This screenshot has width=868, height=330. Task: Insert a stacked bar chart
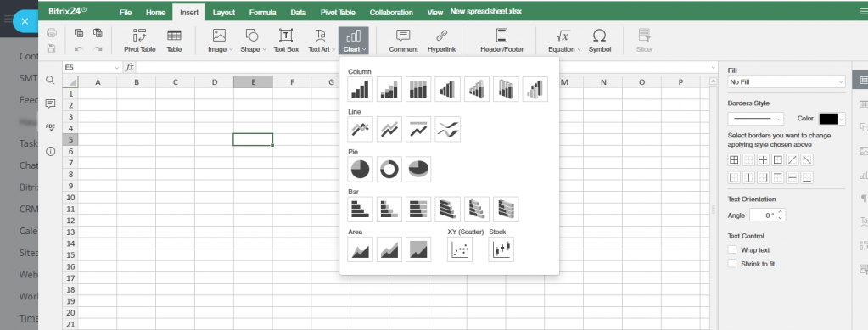pyautogui.click(x=389, y=210)
